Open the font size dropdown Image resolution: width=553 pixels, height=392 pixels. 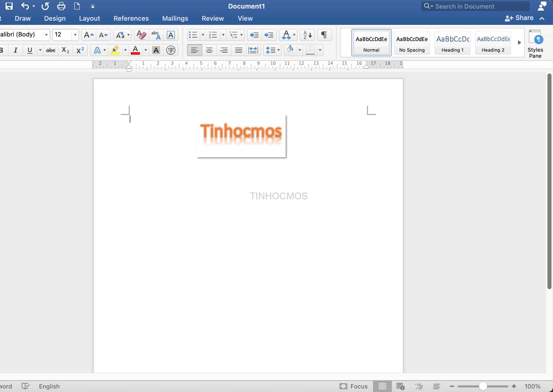tap(75, 35)
